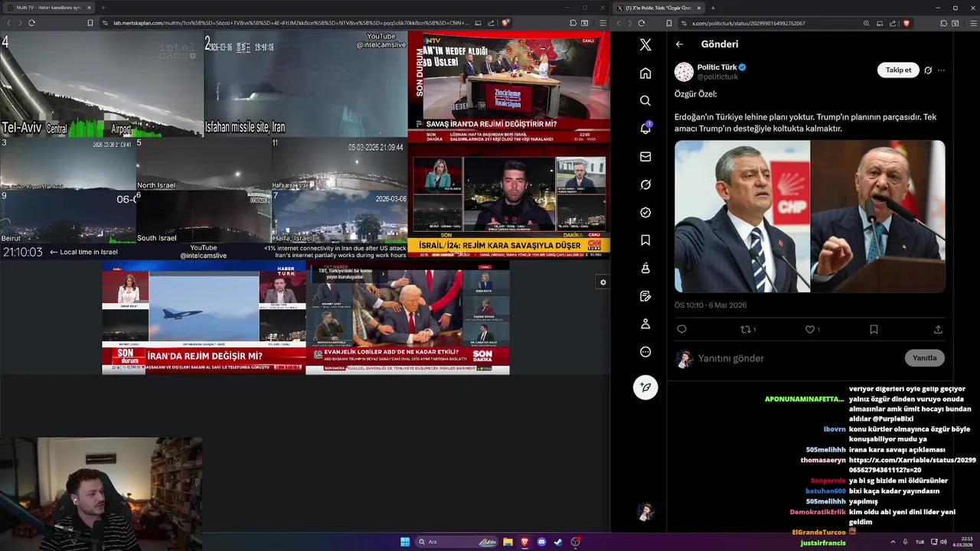Click the NTV live broadcast video
The width and height of the screenshot is (980, 551).
tap(509, 88)
